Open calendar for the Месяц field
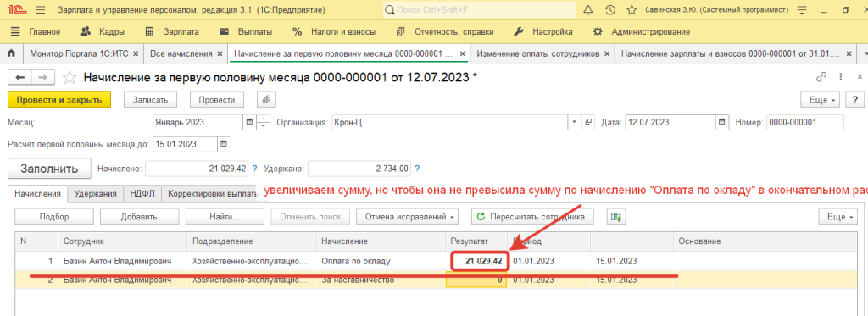The image size is (868, 316). (x=249, y=122)
